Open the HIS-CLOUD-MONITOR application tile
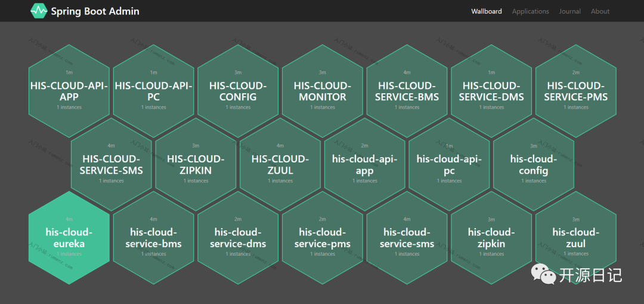Screen dimensions: 644x304 click(x=323, y=91)
